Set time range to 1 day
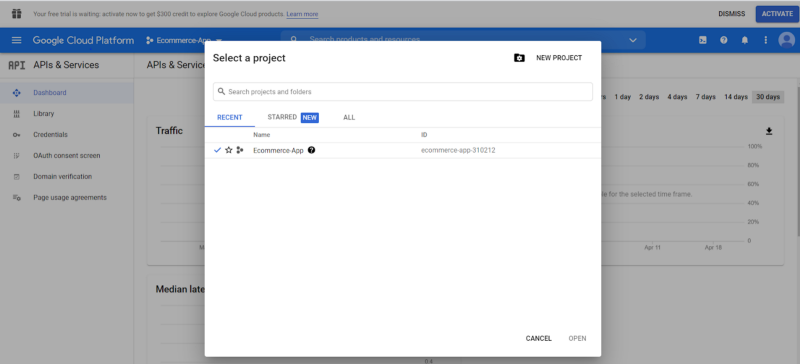This screenshot has height=364, width=800. (x=622, y=97)
